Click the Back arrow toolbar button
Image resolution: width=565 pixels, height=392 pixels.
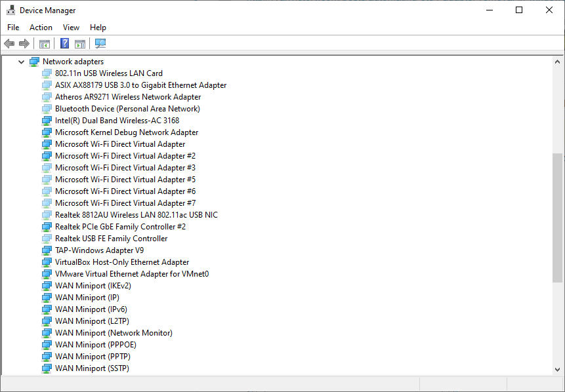9,44
